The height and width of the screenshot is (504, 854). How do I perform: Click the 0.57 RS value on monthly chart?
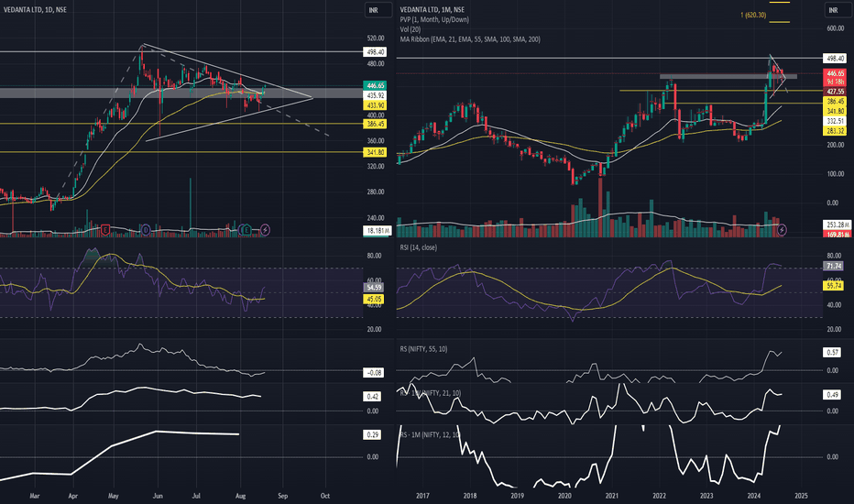[833, 353]
